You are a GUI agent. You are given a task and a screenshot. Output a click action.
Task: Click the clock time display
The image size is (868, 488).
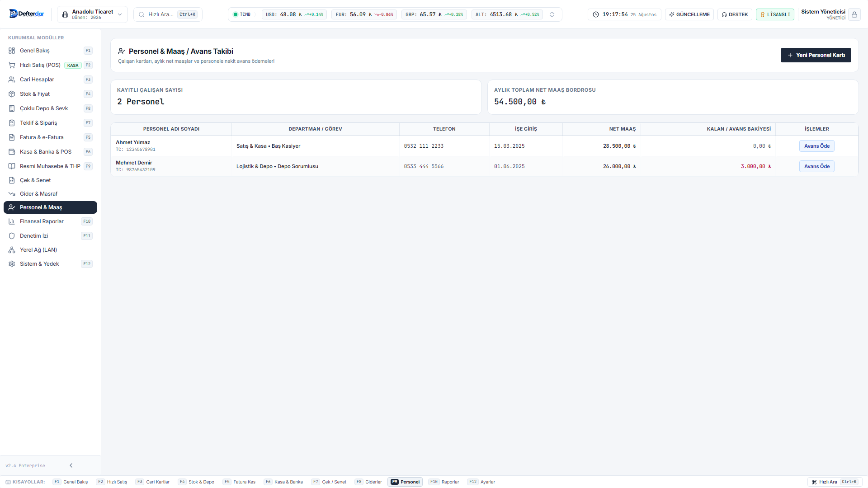pos(624,14)
